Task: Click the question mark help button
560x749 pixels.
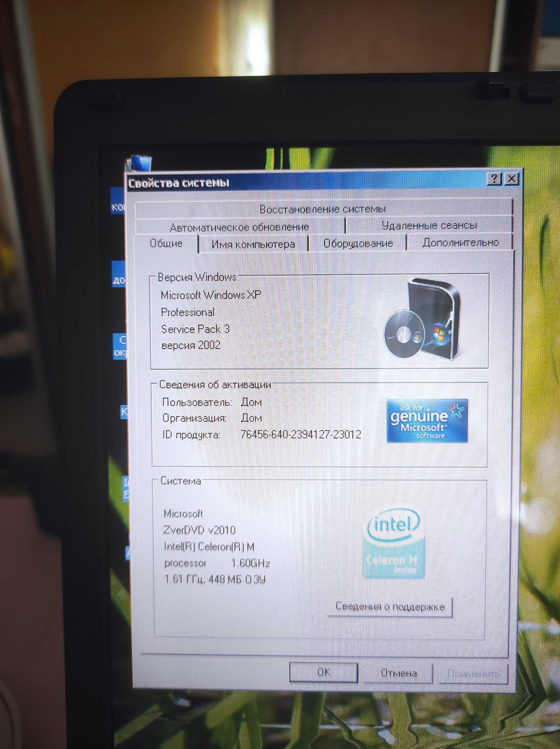Action: click(494, 178)
